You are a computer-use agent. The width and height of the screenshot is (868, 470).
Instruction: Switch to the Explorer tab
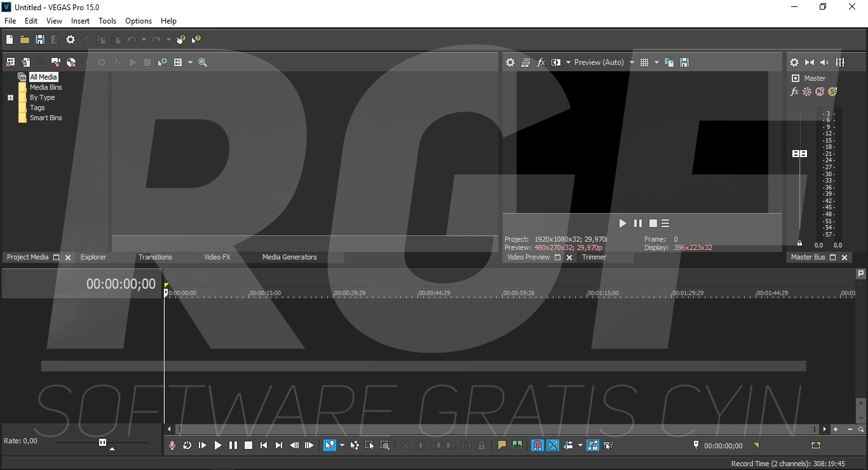pyautogui.click(x=93, y=257)
